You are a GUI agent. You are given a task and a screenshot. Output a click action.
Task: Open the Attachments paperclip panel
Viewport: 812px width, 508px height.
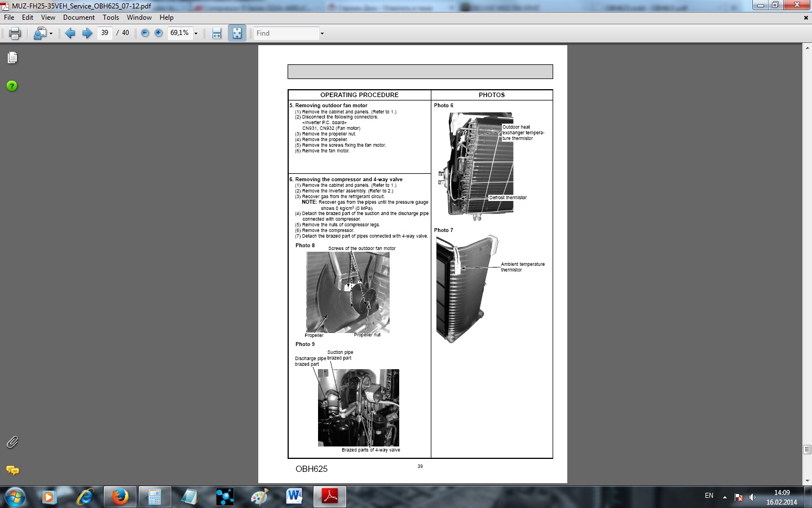point(12,442)
